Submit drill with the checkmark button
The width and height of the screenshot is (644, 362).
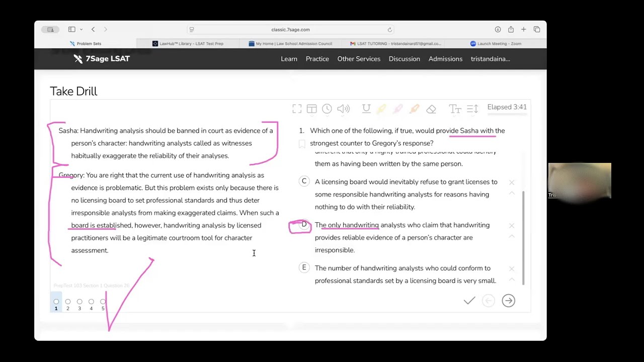point(469,301)
